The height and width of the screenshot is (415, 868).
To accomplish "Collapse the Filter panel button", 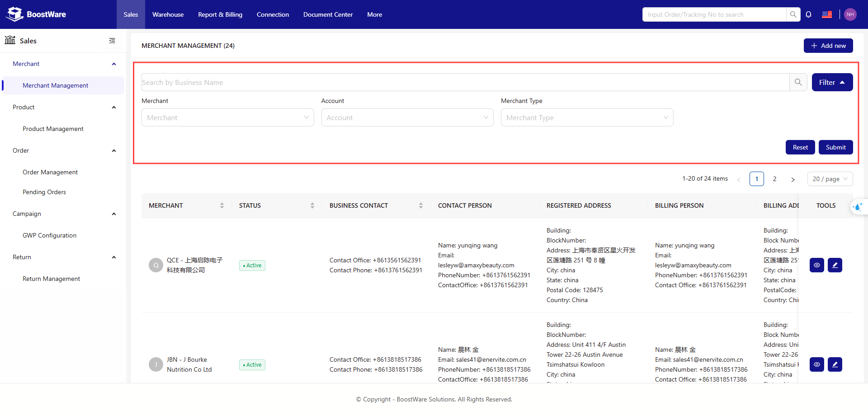I will pos(832,82).
